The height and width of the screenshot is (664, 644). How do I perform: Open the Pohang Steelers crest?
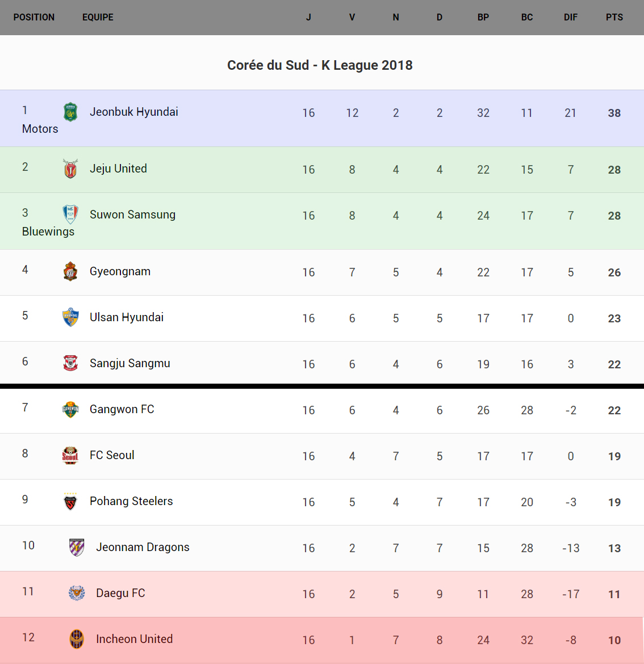(x=70, y=501)
